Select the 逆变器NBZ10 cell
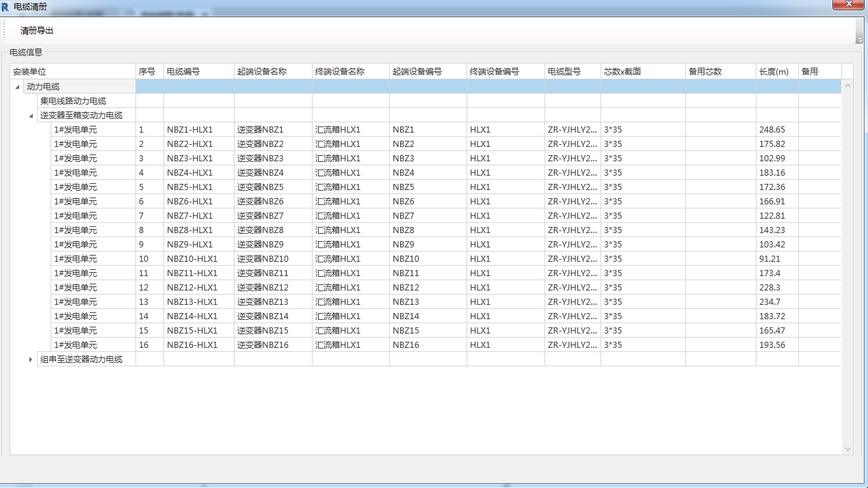Image resolution: width=868 pixels, height=488 pixels. click(x=272, y=259)
